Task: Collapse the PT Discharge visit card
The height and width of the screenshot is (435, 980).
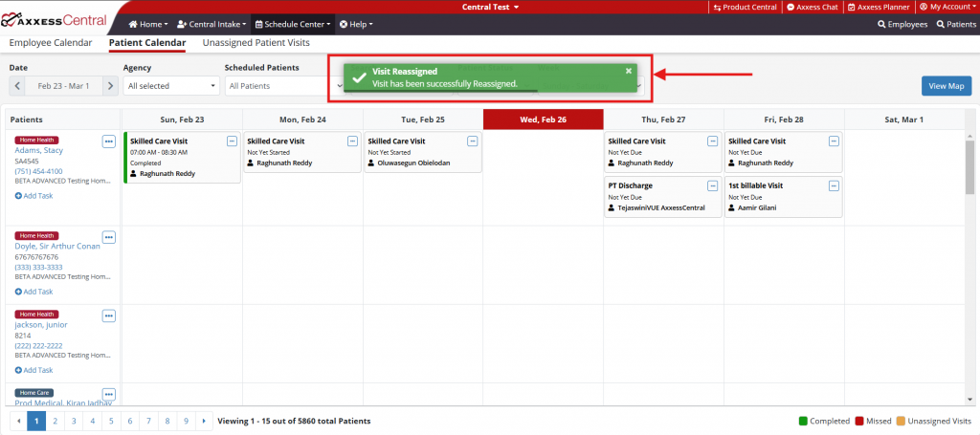Action: pos(712,185)
